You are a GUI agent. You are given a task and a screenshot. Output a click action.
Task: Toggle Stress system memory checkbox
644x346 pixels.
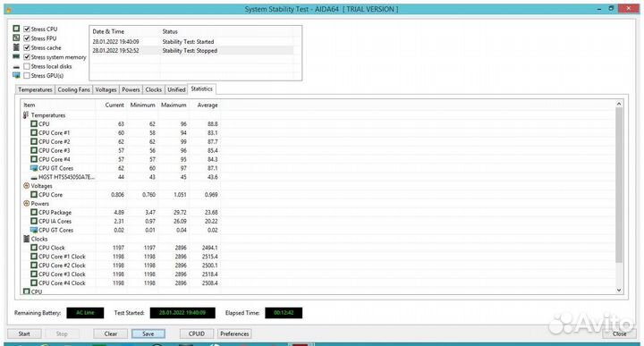[x=27, y=57]
